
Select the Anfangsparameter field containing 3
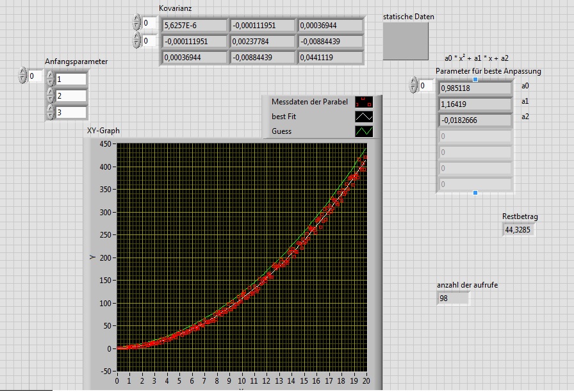point(70,112)
